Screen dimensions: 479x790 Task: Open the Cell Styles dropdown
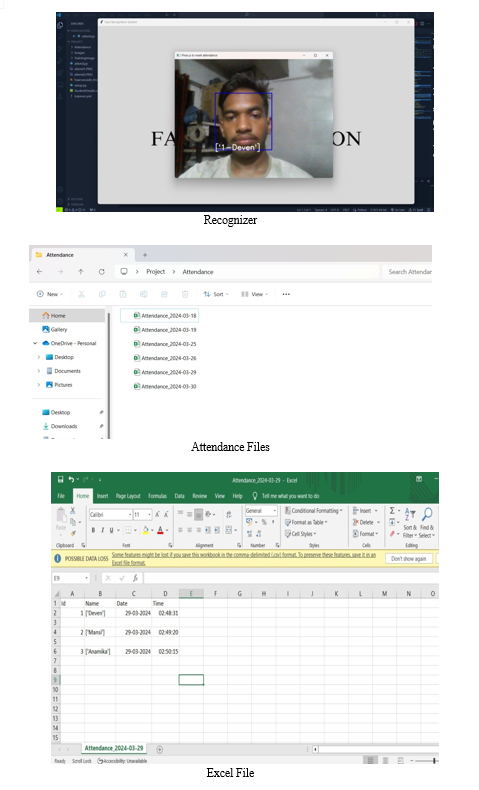pos(301,534)
